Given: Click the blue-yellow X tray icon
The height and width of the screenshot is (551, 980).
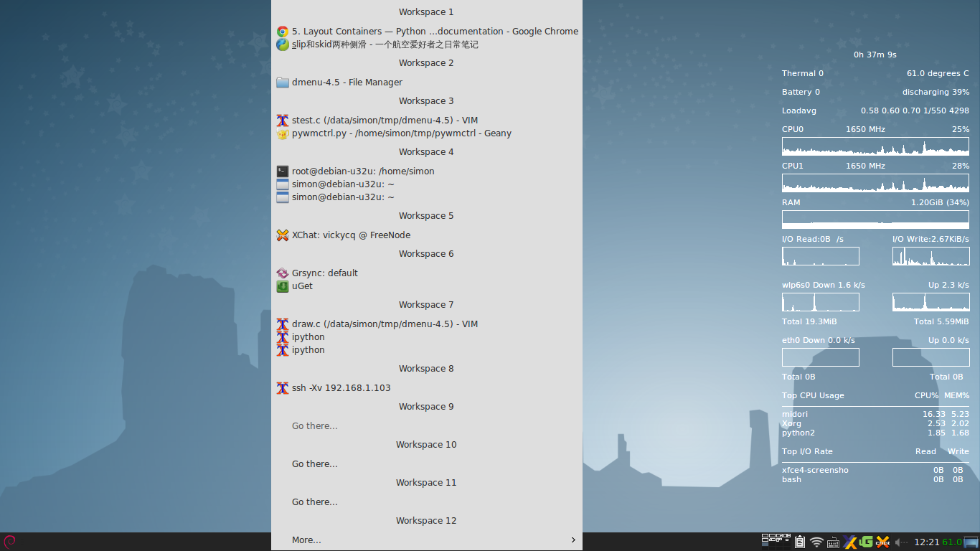Looking at the screenshot, I should point(849,542).
